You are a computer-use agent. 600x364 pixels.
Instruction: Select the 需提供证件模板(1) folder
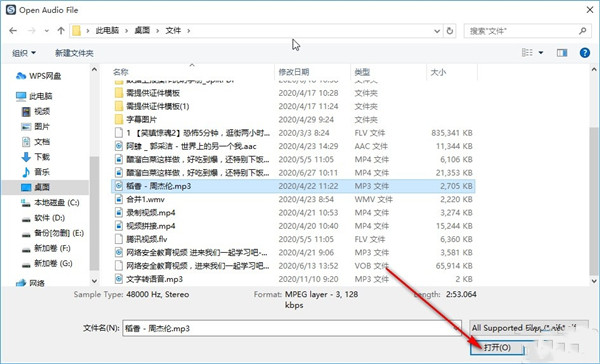click(x=293, y=106)
